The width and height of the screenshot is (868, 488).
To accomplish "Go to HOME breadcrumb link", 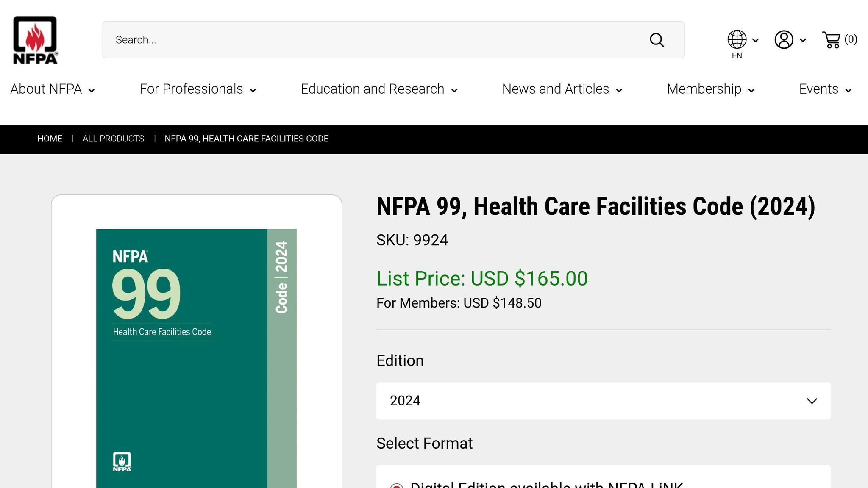I will tap(50, 139).
